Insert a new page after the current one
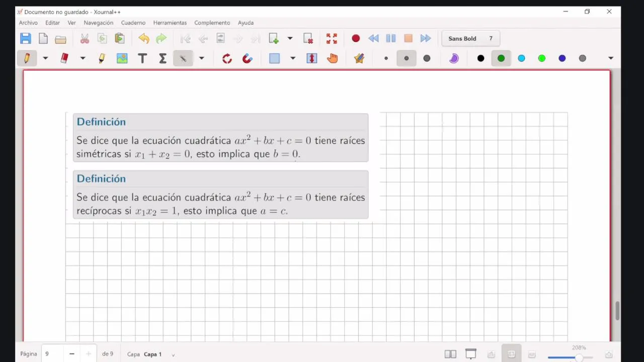The width and height of the screenshot is (644, 362). (274, 38)
